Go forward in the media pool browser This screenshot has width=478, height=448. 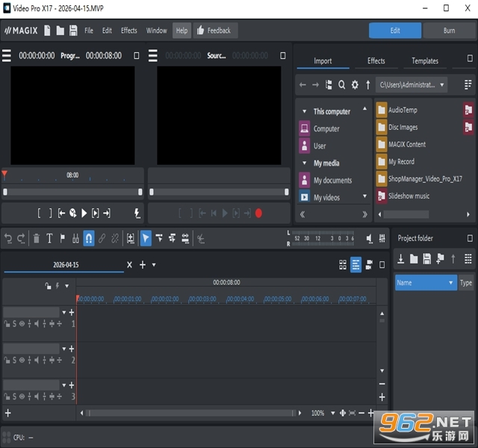pyautogui.click(x=315, y=84)
